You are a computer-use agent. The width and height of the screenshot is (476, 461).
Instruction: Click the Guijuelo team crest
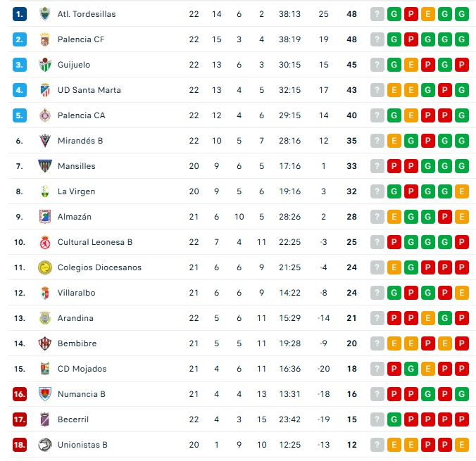pyautogui.click(x=45, y=65)
